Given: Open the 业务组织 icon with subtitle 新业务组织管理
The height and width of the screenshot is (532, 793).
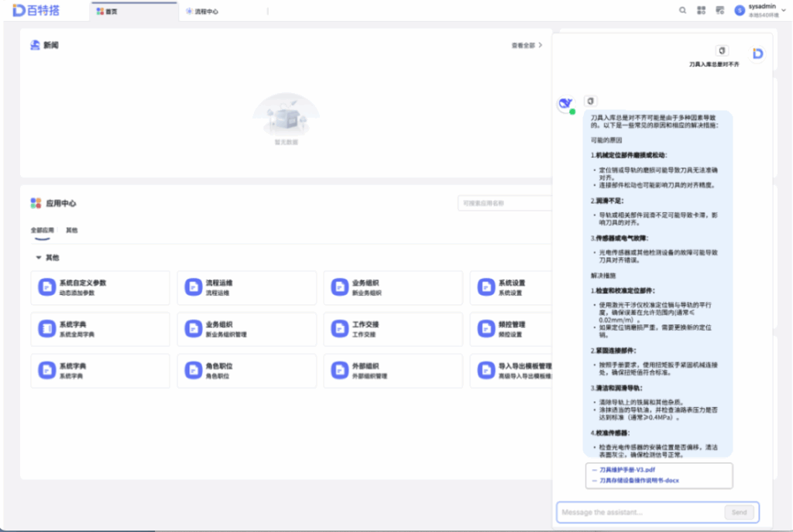Looking at the screenshot, I should tap(193, 328).
